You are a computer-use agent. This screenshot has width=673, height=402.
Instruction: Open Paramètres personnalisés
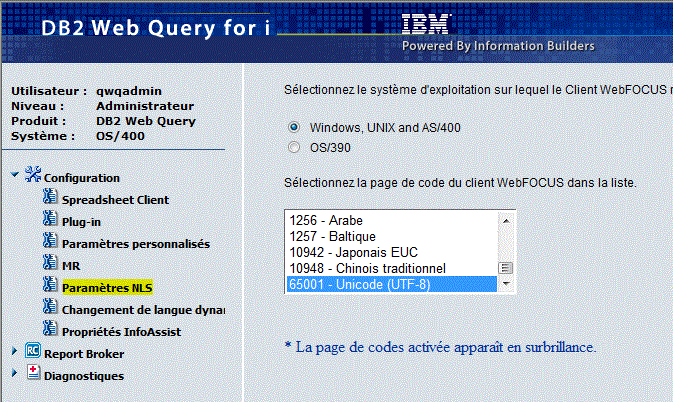click(x=136, y=244)
